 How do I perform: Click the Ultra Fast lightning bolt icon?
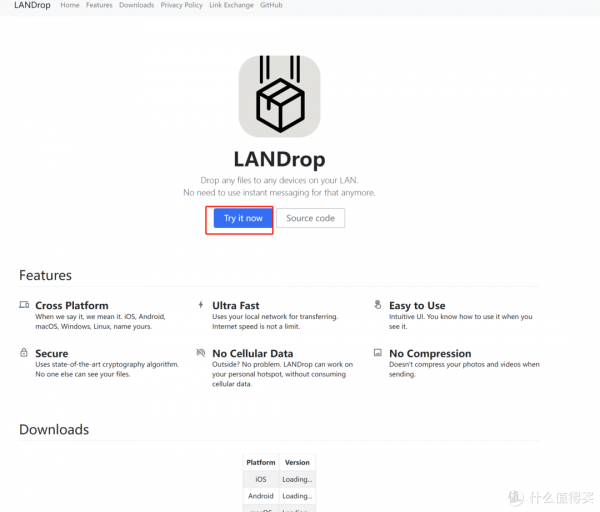pyautogui.click(x=201, y=305)
